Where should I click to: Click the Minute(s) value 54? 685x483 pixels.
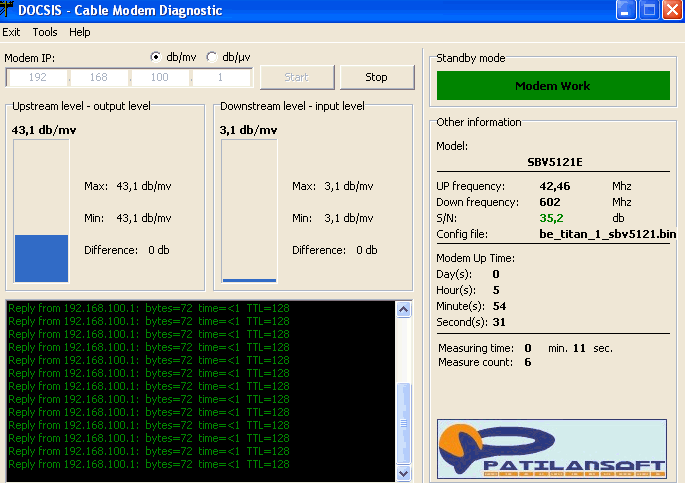point(499,306)
